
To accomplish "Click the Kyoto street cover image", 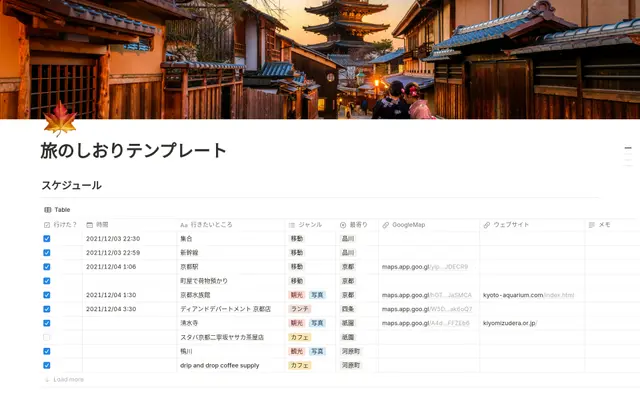I will pos(320,60).
